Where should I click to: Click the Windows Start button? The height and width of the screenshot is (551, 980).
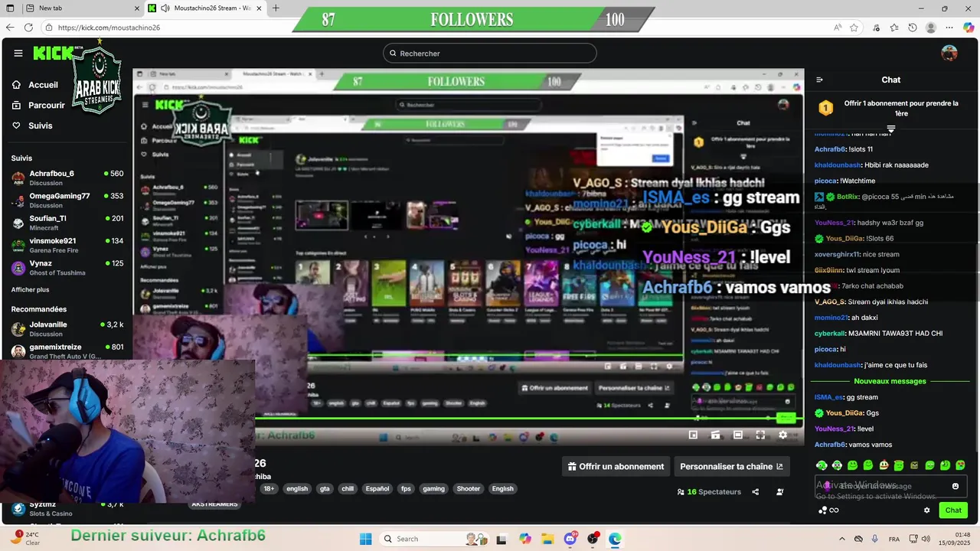365,539
